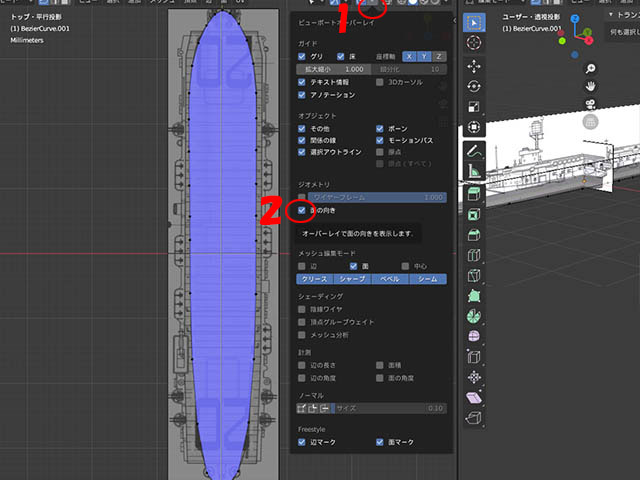Uncheck the Freestyle 辺マーク checkbox
The height and width of the screenshot is (480, 640).
[x=302, y=442]
